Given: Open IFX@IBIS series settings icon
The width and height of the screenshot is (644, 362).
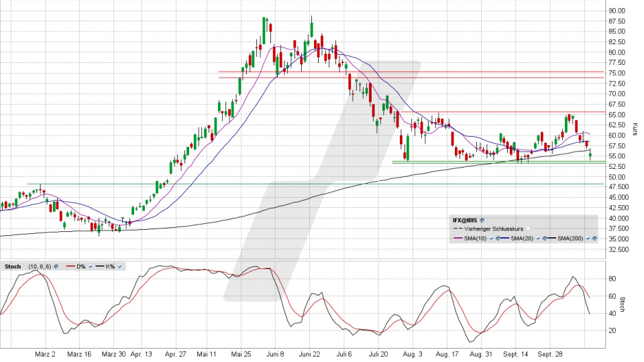Looking at the screenshot, I should [482, 221].
